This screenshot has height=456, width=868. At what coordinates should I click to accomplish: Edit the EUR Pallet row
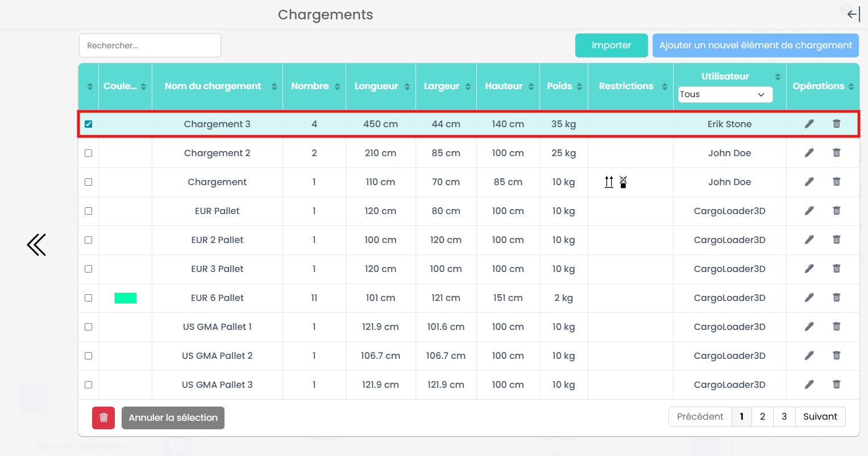809,211
